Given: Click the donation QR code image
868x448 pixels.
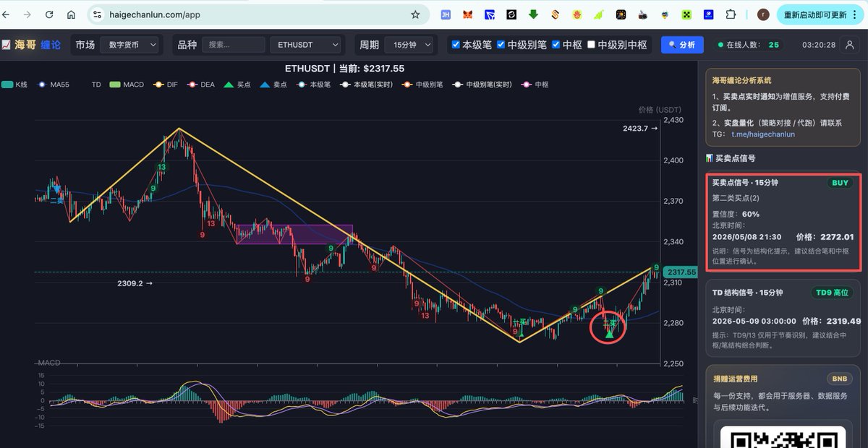Looking at the screenshot, I should [783, 438].
